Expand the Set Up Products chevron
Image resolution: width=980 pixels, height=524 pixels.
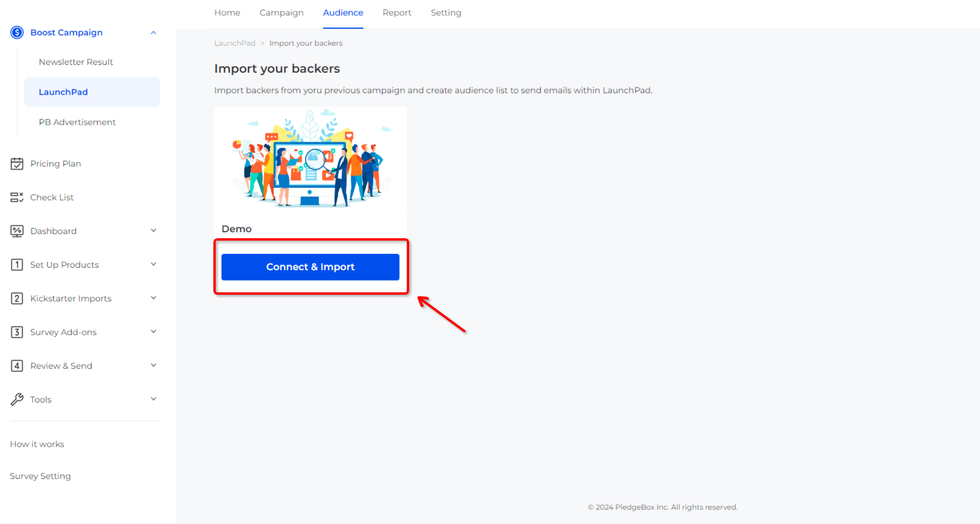[x=153, y=264]
